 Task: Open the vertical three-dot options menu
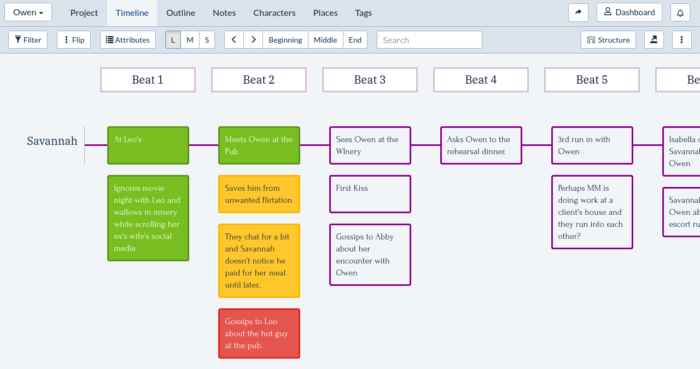click(681, 40)
